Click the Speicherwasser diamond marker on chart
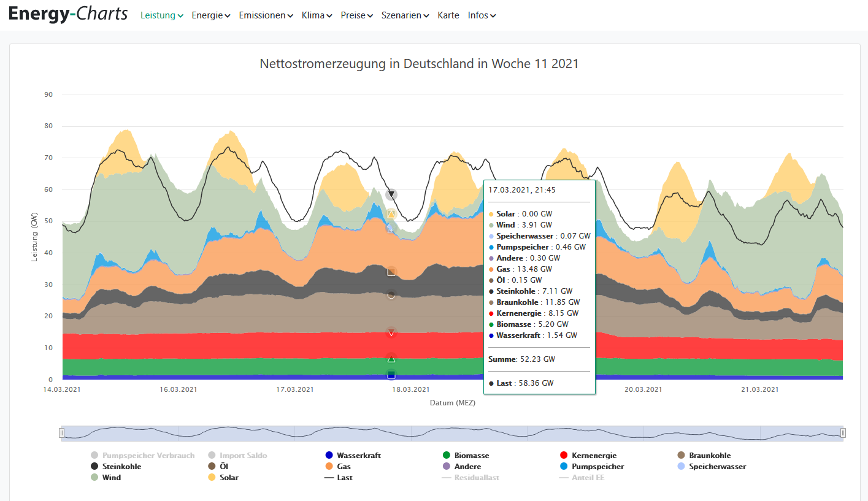Screen dimensions: 868x501 click(390, 228)
